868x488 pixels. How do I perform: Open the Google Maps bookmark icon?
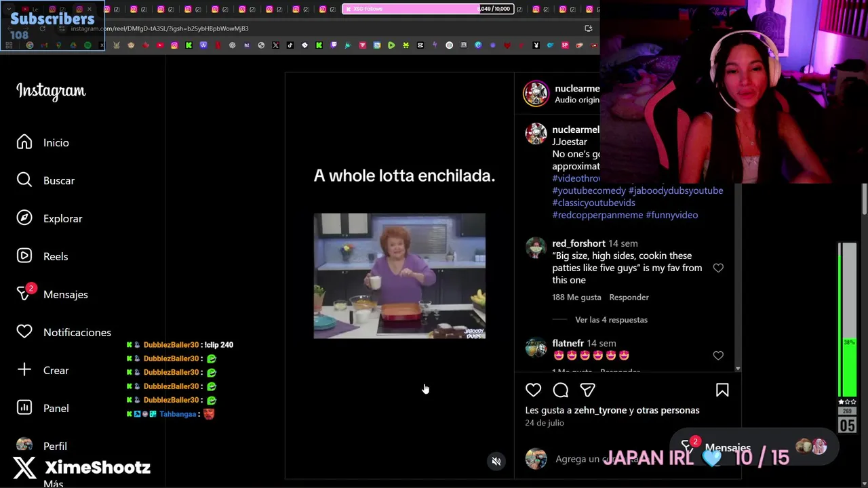(59, 45)
